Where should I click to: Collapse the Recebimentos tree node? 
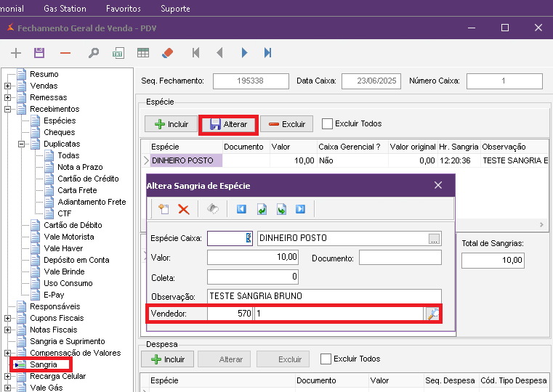(8, 109)
